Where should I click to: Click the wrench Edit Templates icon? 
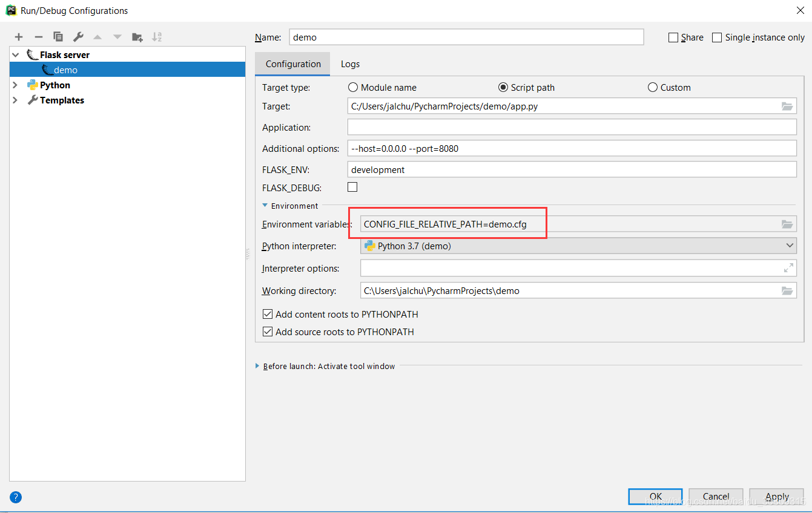point(78,37)
